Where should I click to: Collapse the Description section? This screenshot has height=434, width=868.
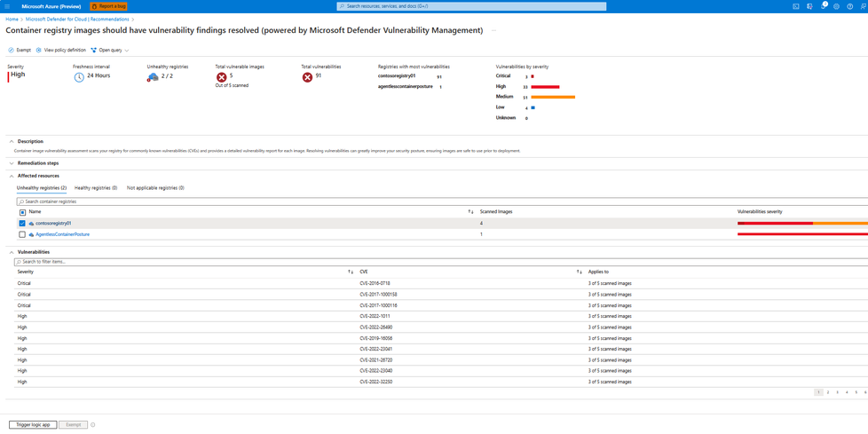pyautogui.click(x=12, y=141)
